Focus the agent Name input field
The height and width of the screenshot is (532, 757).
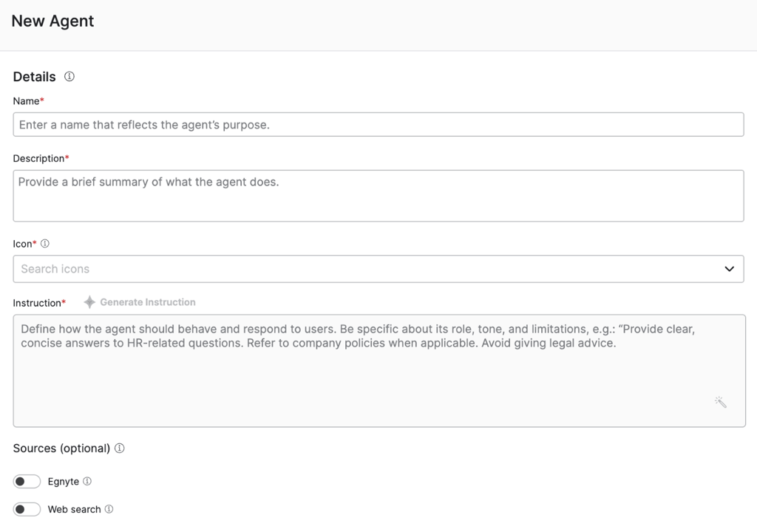(378, 125)
